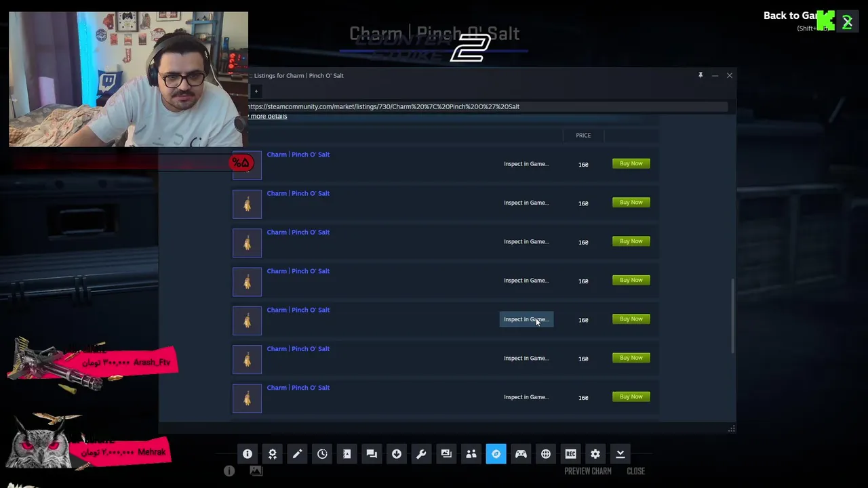The width and height of the screenshot is (868, 488).
Task: Click the wrench icon in overlay toolbar
Action: point(421,454)
